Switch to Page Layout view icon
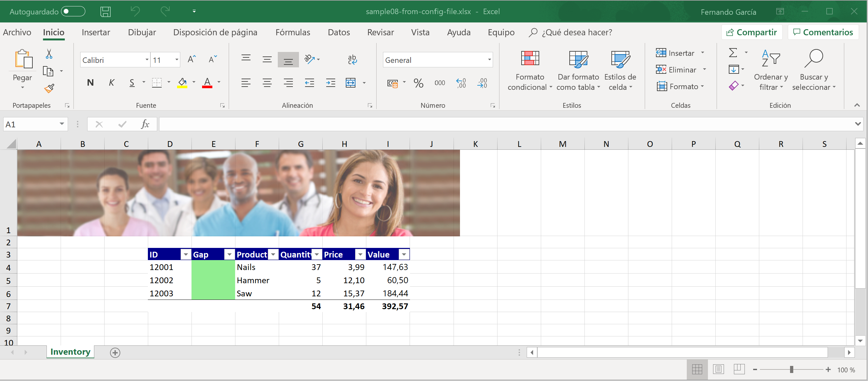 click(718, 369)
